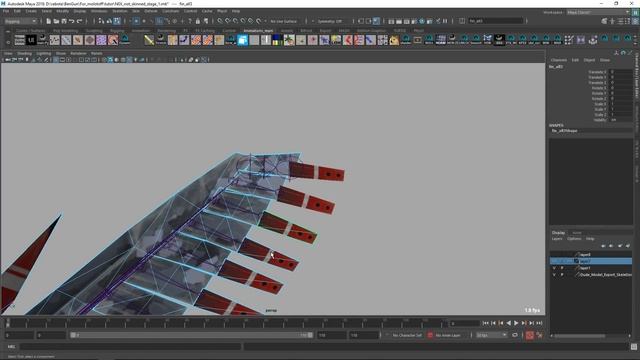640x360 pixels.
Task: Click the doge dog shelf icon
Action: point(394,40)
